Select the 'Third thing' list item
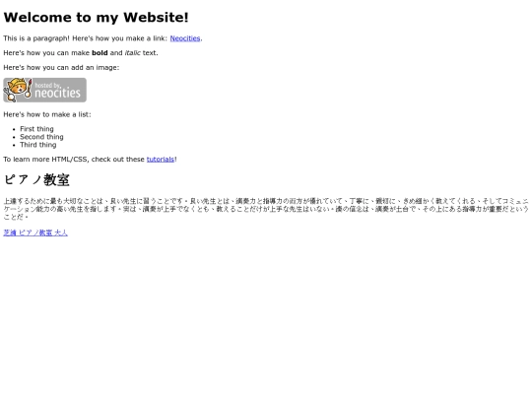This screenshot has width=532, height=399. 38,145
